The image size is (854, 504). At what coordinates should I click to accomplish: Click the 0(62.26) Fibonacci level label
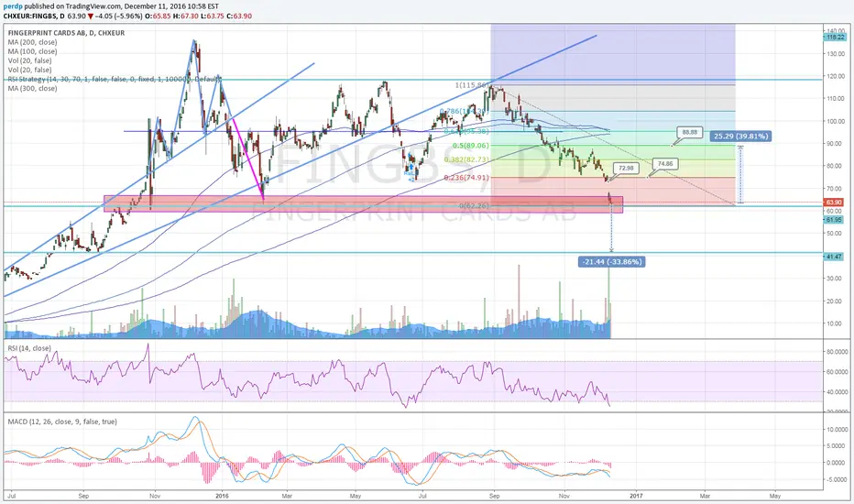click(x=474, y=206)
